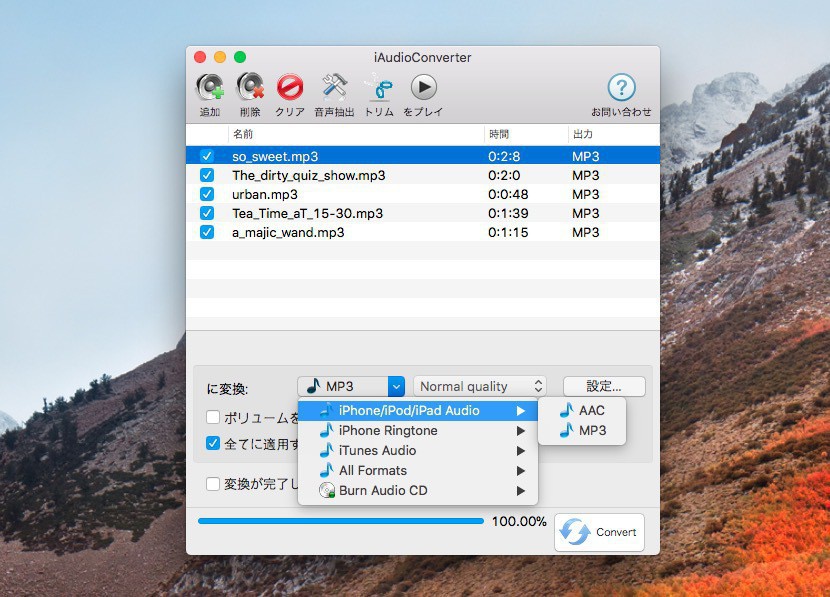This screenshot has width=830, height=597.
Task: Open the settings (設定...) button
Action: tap(604, 386)
